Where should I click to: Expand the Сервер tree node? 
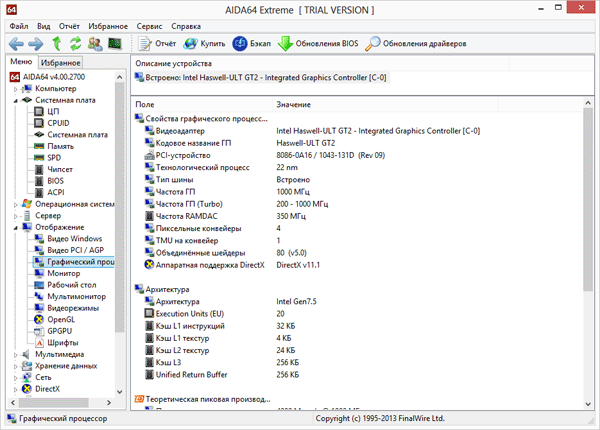pos(16,216)
